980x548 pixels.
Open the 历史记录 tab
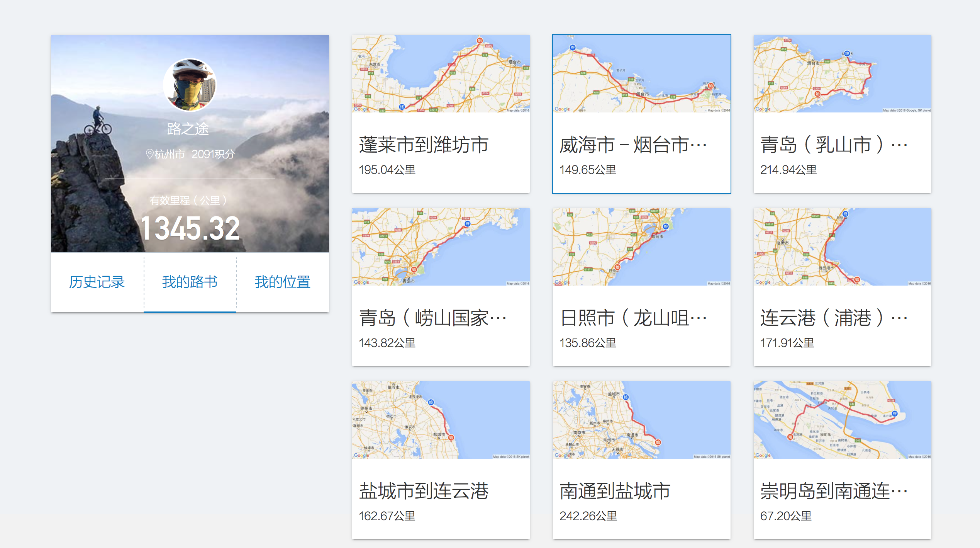[97, 282]
